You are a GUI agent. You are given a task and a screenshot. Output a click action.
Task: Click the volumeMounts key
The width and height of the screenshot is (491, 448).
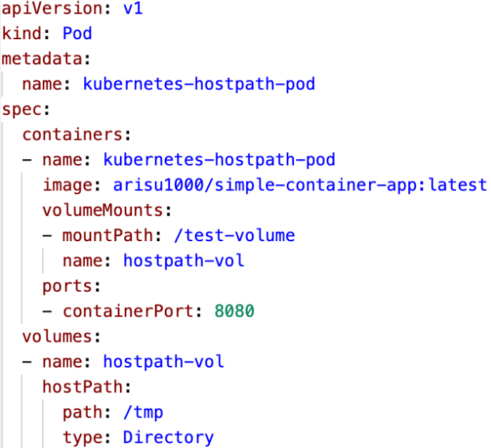(x=103, y=210)
